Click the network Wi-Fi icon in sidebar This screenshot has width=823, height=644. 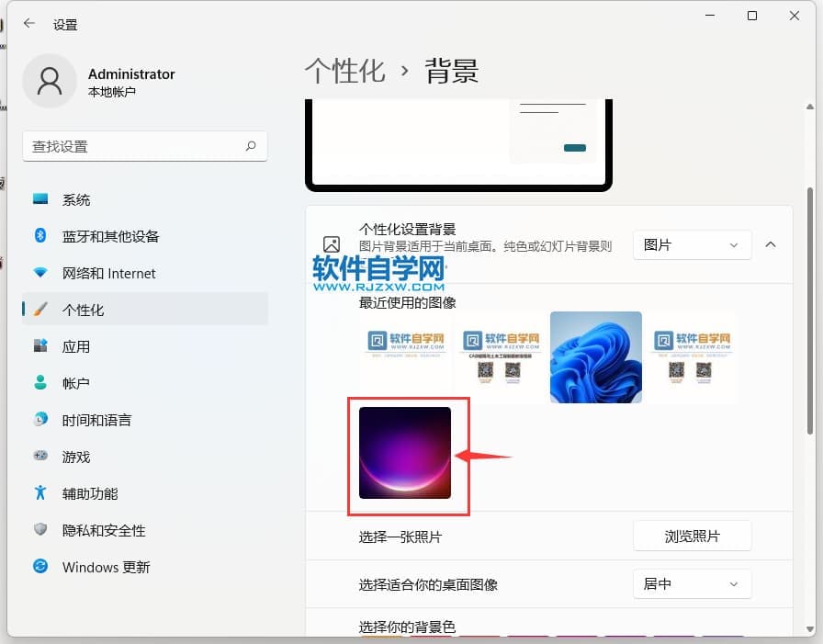click(x=40, y=273)
